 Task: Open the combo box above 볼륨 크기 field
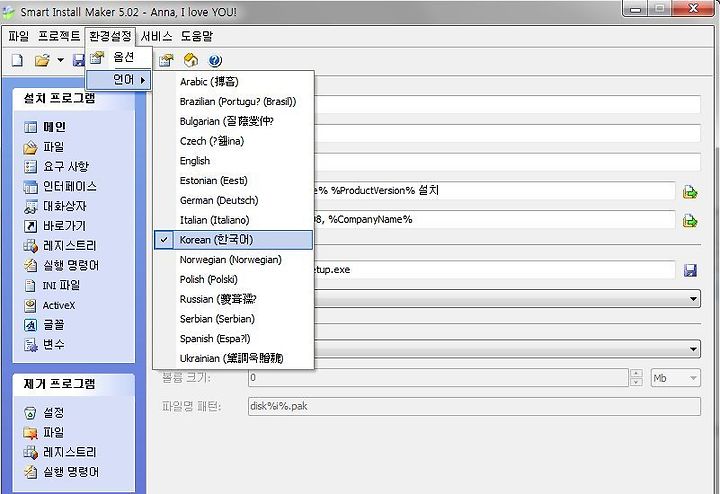click(x=693, y=349)
